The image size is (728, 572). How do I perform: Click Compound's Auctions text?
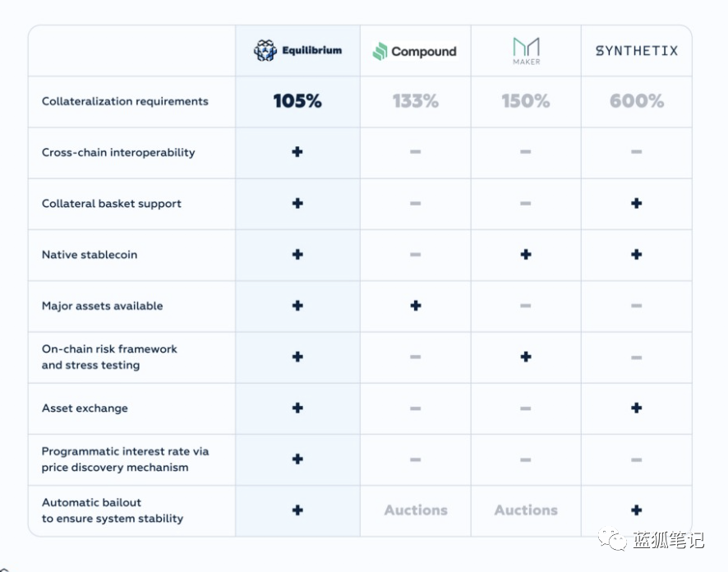pyautogui.click(x=416, y=510)
